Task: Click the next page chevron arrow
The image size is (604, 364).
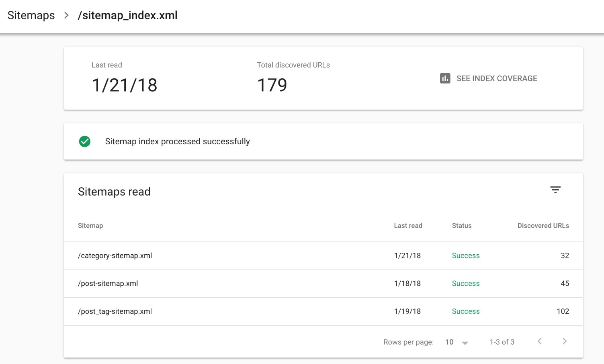Action: pos(564,341)
